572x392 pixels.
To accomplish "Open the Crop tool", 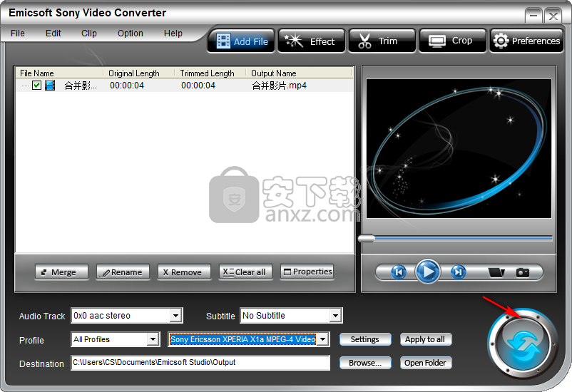I will (453, 41).
